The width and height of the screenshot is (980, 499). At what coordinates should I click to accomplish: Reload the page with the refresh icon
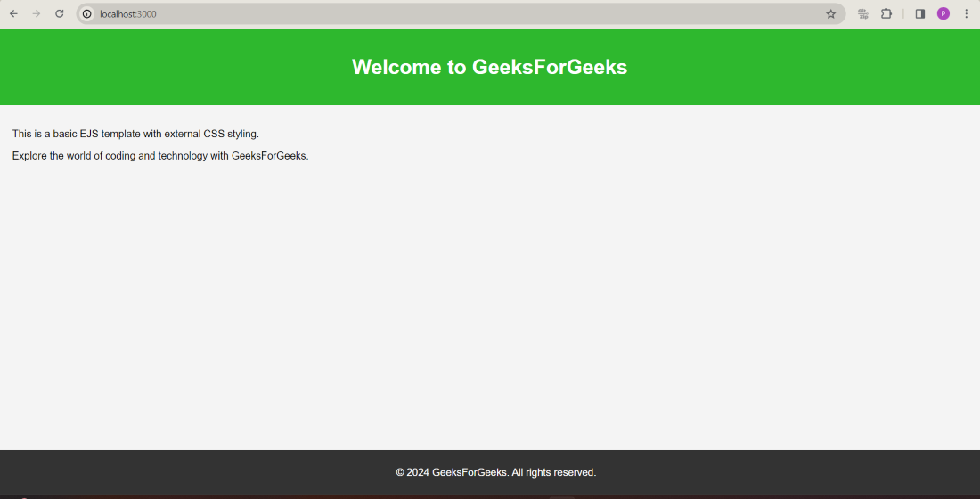point(60,13)
